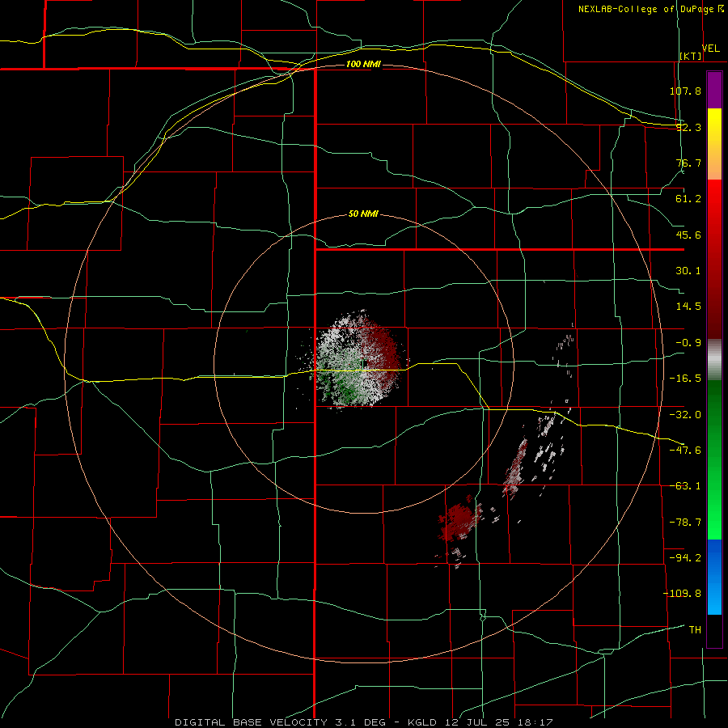728x728 pixels.
Task: Pick the purple segment of the color bar
Action: [x=714, y=90]
